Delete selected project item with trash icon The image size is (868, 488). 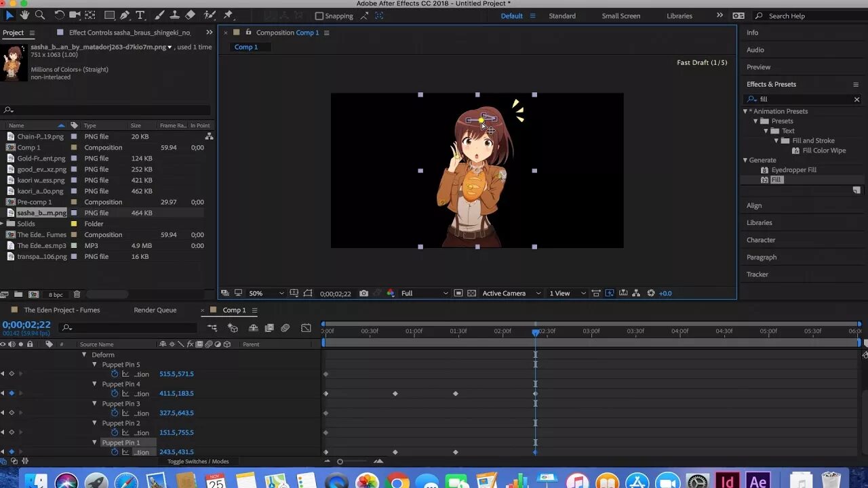[77, 295]
